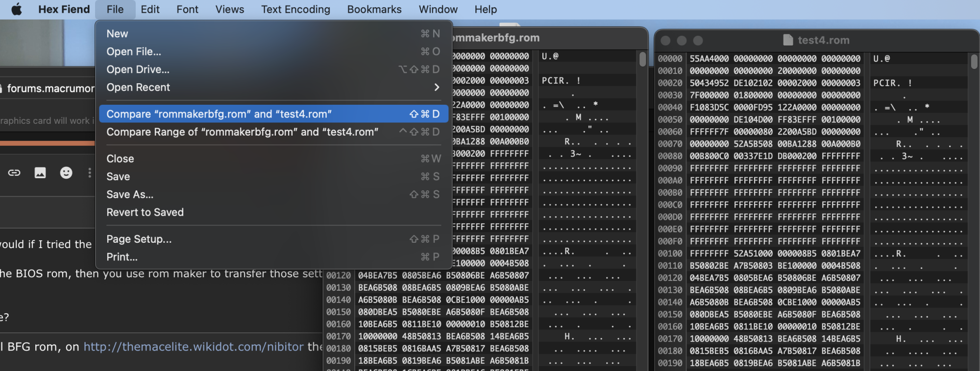The image size is (980, 371).
Task: Click hex bytes 50434952 in test4.rom
Action: (x=709, y=83)
